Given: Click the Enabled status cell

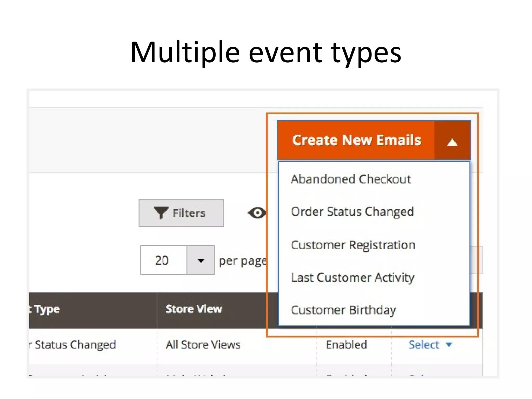Looking at the screenshot, I should click(x=346, y=345).
